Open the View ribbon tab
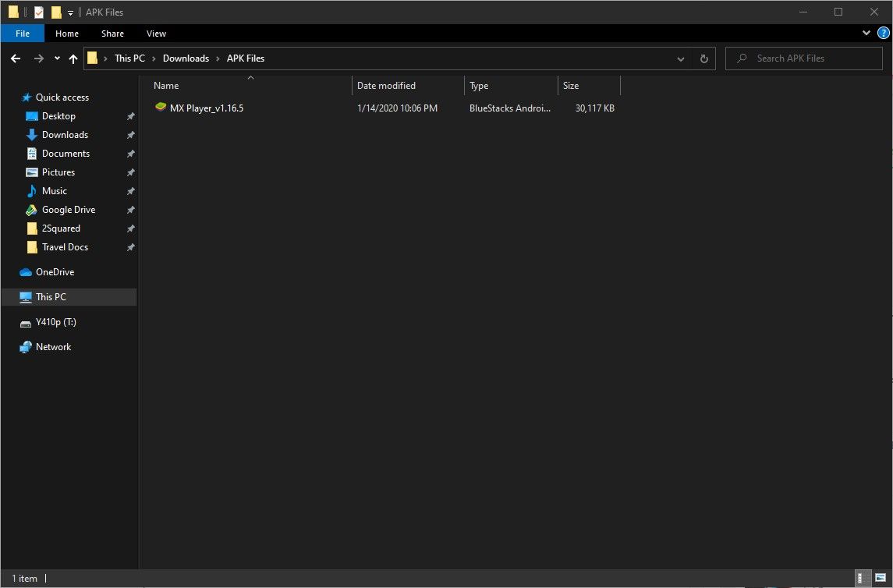Screen dimensions: 893x588 tap(156, 34)
